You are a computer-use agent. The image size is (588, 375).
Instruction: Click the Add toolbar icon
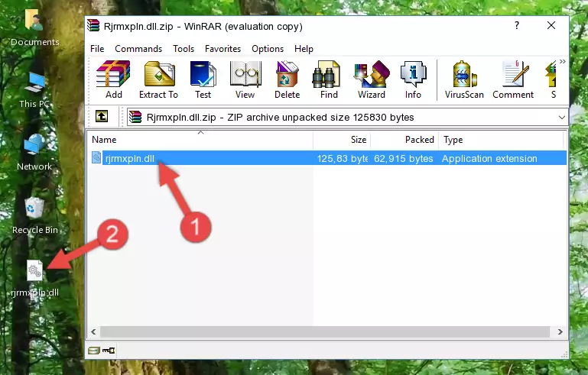(x=113, y=79)
